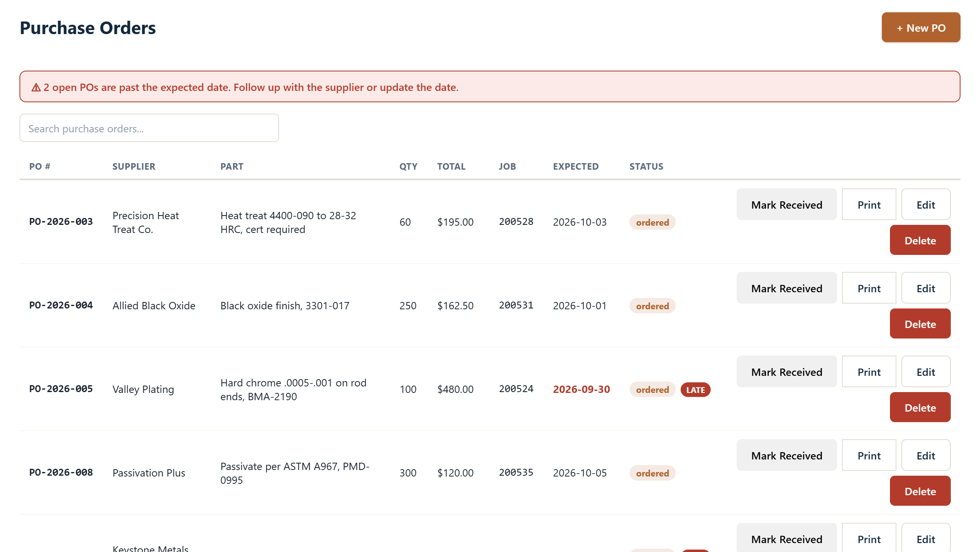Click the late date 2026-09-30
980x552 pixels.
(581, 389)
